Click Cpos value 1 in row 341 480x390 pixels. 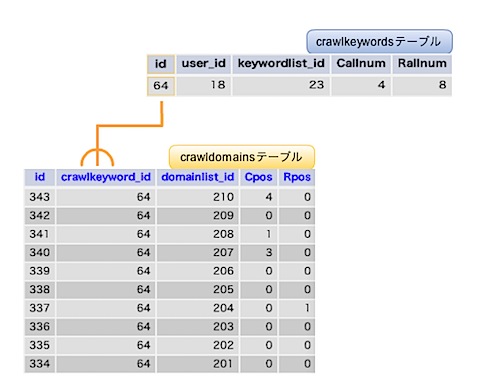(x=258, y=234)
